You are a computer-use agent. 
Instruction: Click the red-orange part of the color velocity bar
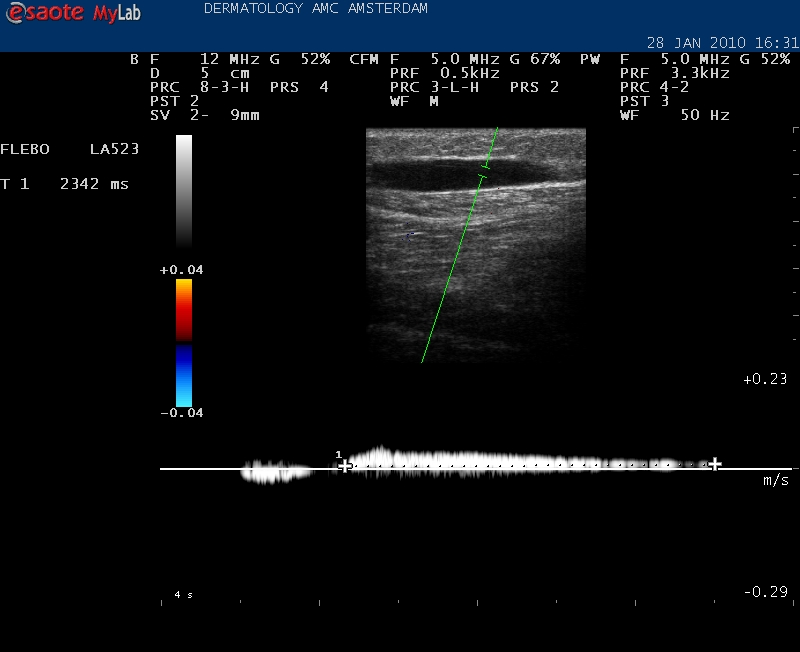(184, 308)
